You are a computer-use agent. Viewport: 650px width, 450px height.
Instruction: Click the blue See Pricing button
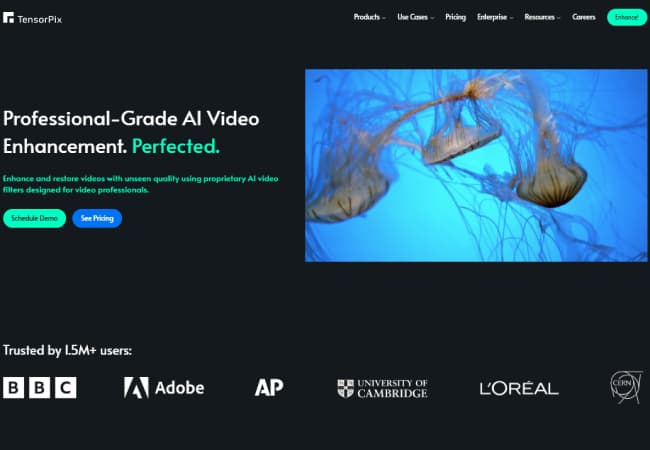[x=97, y=218]
